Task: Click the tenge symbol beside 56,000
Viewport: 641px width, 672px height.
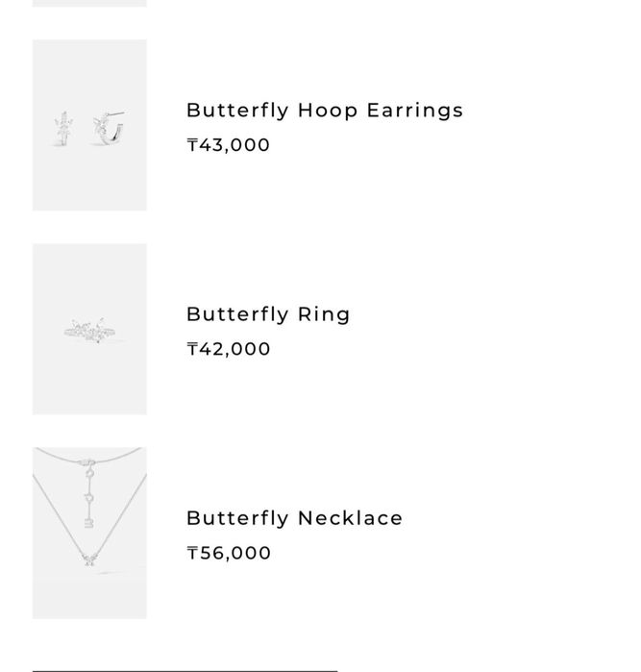Action: (x=192, y=553)
